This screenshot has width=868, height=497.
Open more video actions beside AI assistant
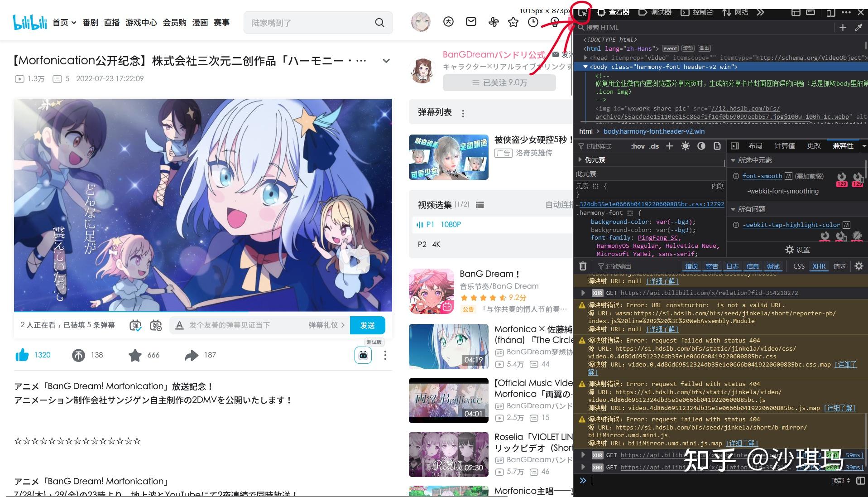(x=385, y=355)
